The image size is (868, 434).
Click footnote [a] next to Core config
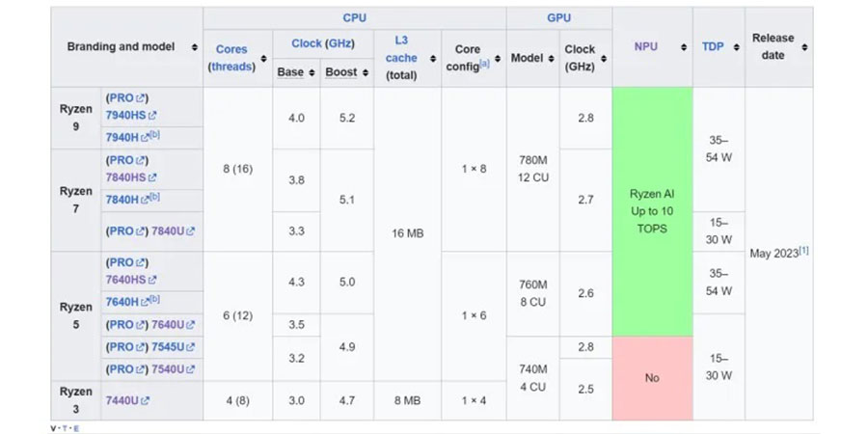[x=484, y=64]
